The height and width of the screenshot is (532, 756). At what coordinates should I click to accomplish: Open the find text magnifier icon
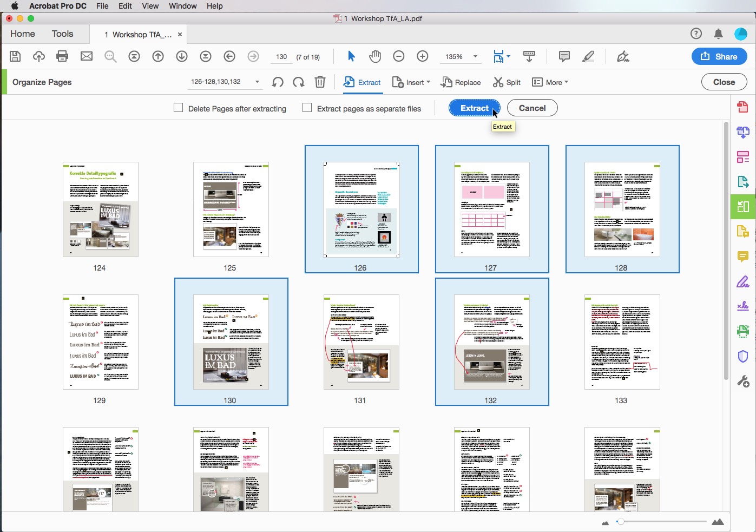[x=110, y=56]
